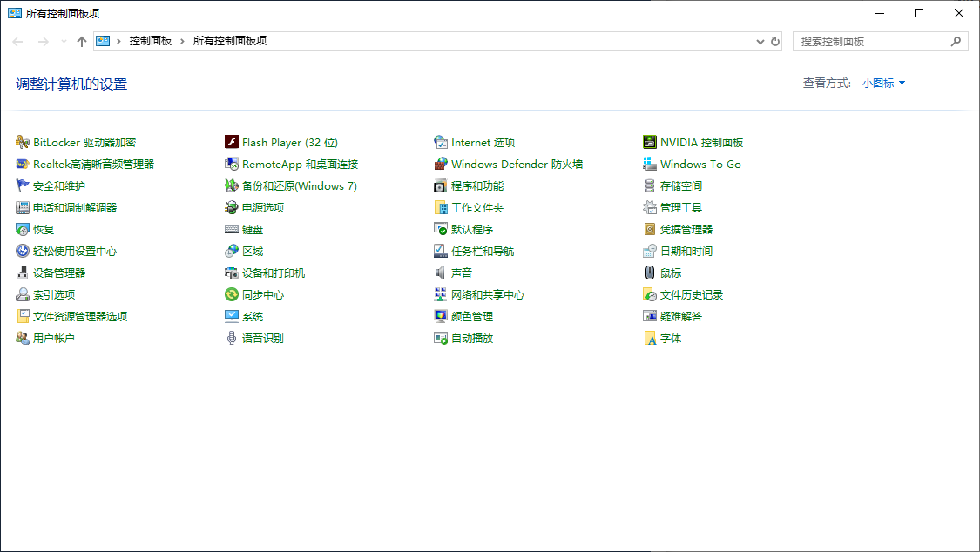Screen dimensions: 980x552
Task: Open 疑难解答 link
Action: (681, 317)
